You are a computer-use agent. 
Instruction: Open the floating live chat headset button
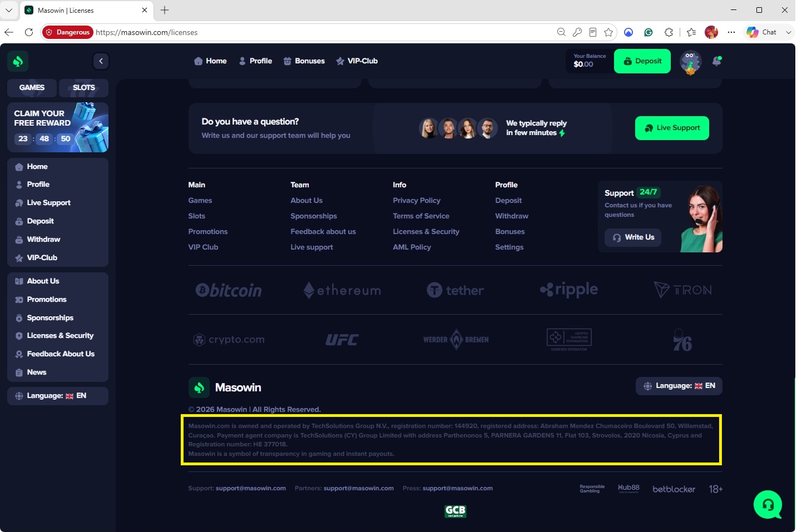[768, 504]
